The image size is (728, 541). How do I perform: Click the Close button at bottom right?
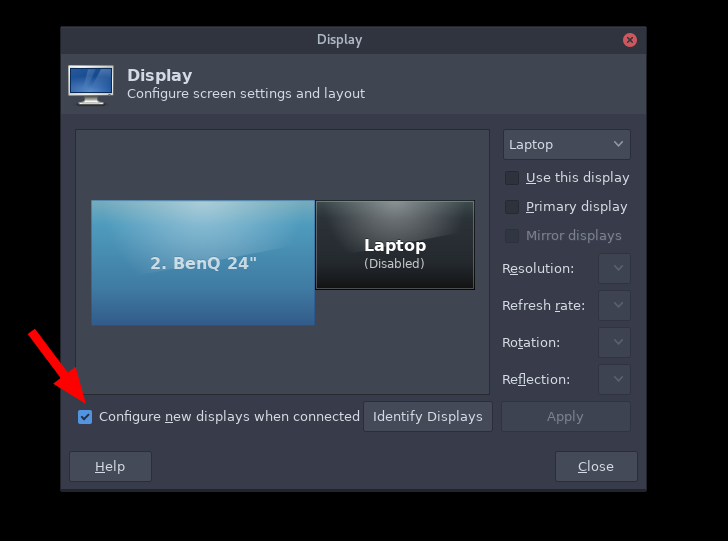click(x=596, y=467)
